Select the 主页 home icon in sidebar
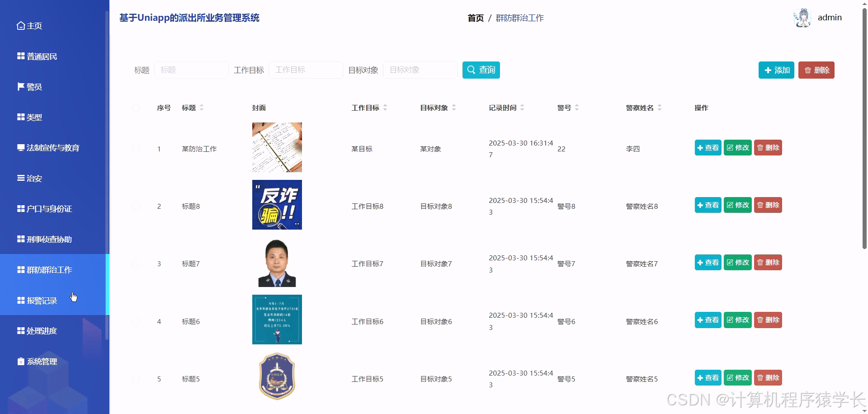The height and width of the screenshot is (414, 868). tap(20, 26)
